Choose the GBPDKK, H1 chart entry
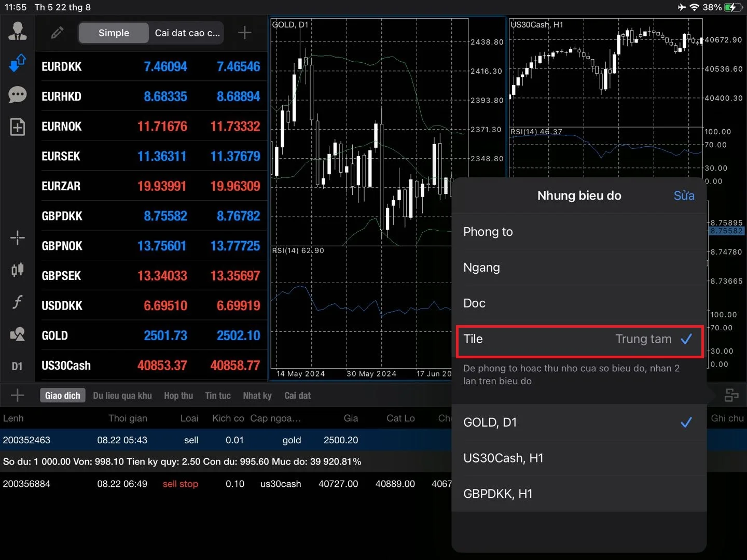 coord(579,494)
